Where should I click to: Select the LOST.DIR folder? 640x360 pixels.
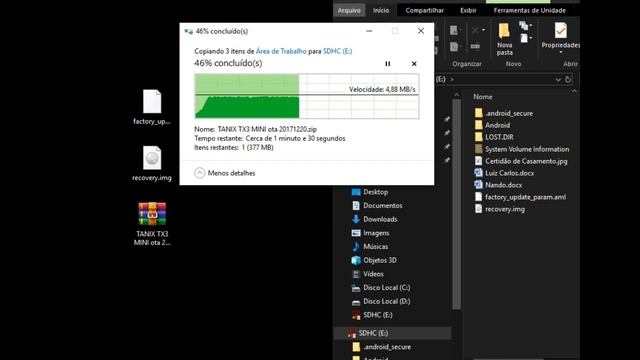coord(494,137)
